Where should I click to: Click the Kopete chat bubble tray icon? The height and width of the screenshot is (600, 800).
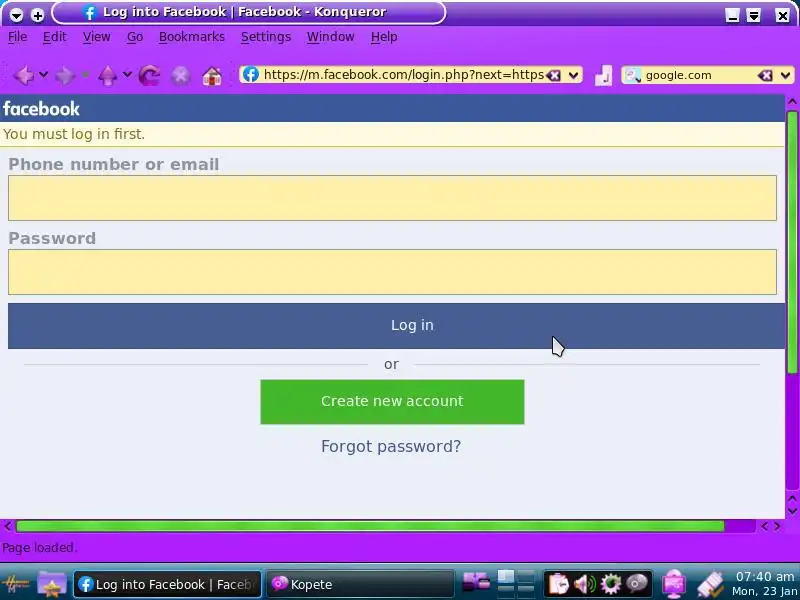tap(637, 584)
